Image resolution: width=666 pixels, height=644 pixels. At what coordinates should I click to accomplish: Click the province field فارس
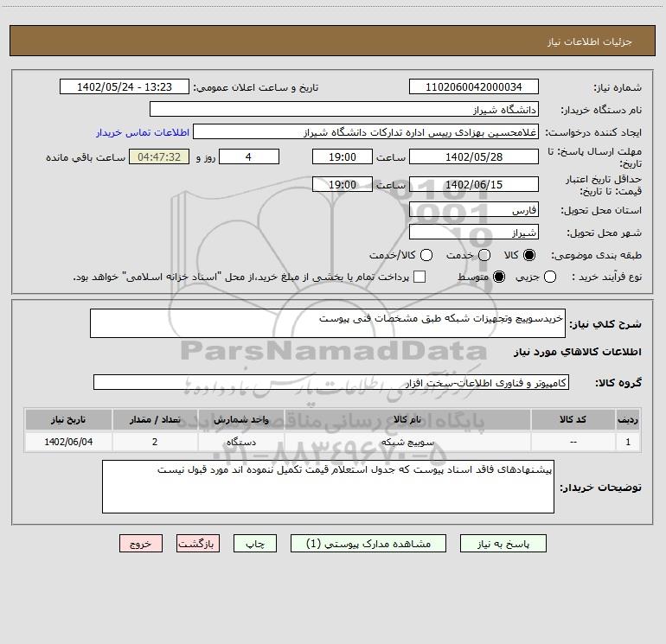[474, 209]
